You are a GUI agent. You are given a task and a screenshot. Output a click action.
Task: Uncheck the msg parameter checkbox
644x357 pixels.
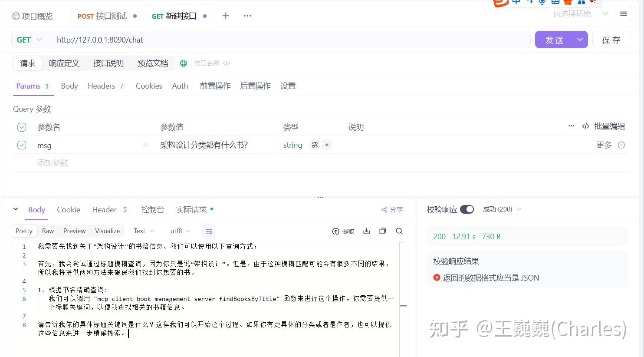pyautogui.click(x=22, y=145)
